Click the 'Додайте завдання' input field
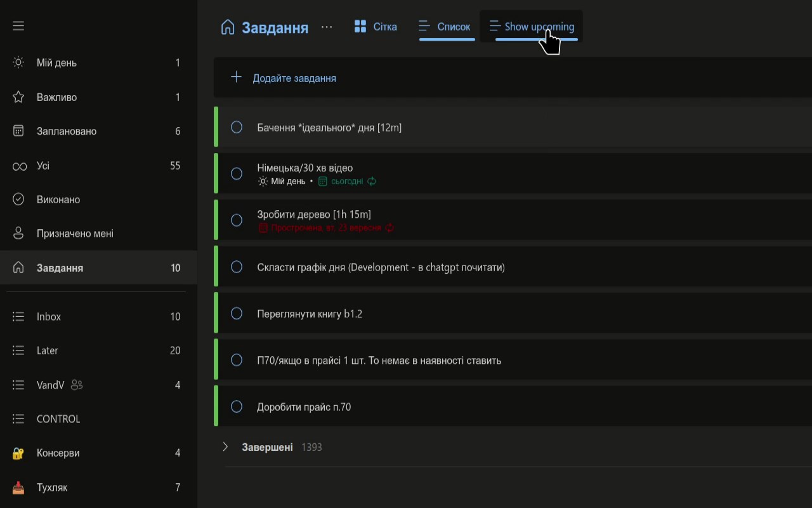 (513, 78)
